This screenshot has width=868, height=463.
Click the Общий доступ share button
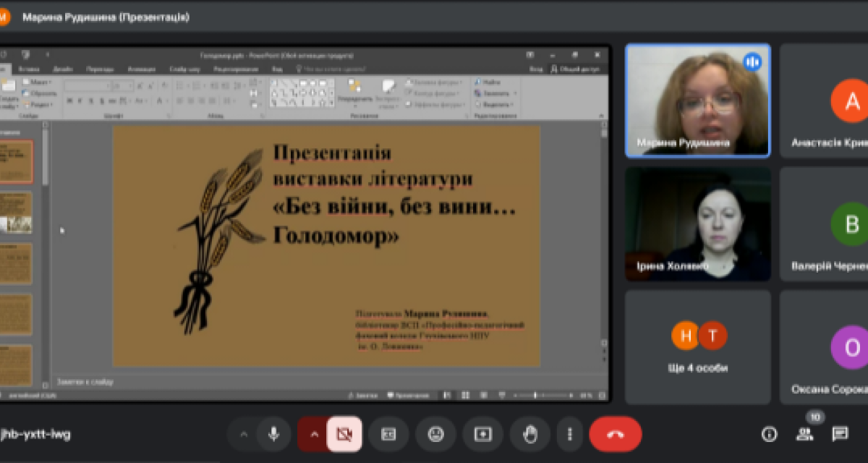[x=575, y=69]
